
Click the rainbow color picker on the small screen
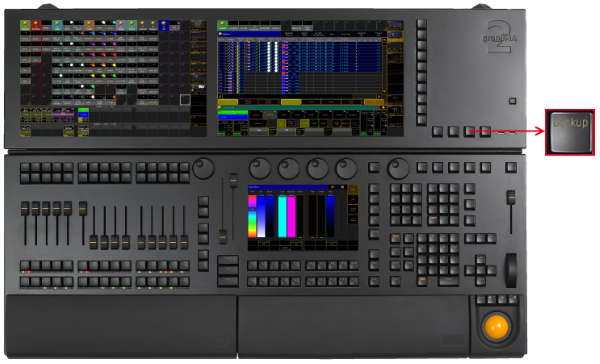coord(252,216)
